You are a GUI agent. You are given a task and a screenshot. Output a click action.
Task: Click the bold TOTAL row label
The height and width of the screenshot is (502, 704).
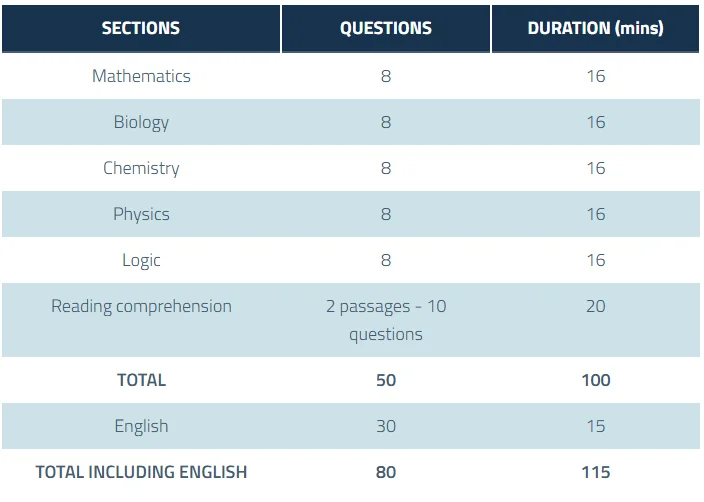coord(141,380)
